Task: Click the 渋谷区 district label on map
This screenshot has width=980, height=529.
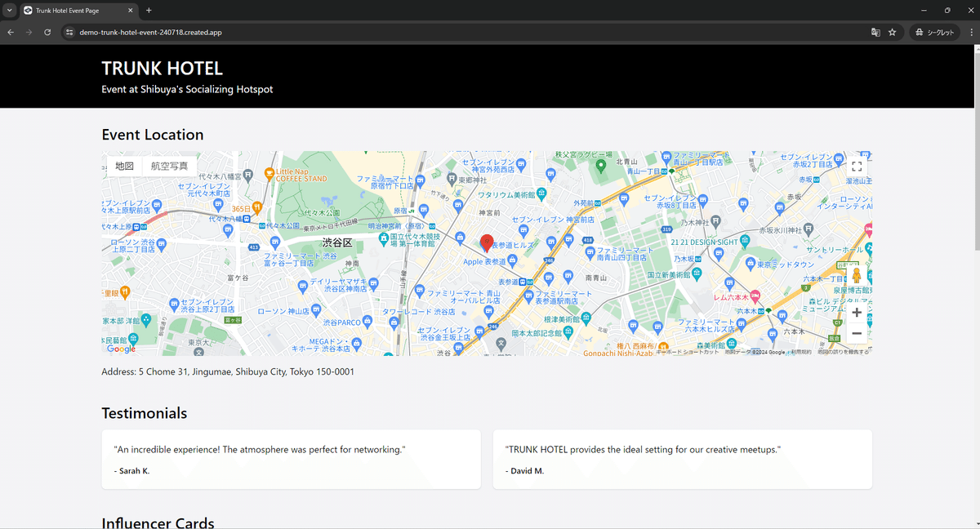Action: [336, 242]
